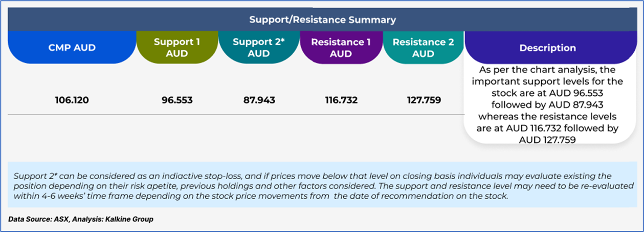Select the teal "Resistance 2 AUD" header

pos(423,48)
